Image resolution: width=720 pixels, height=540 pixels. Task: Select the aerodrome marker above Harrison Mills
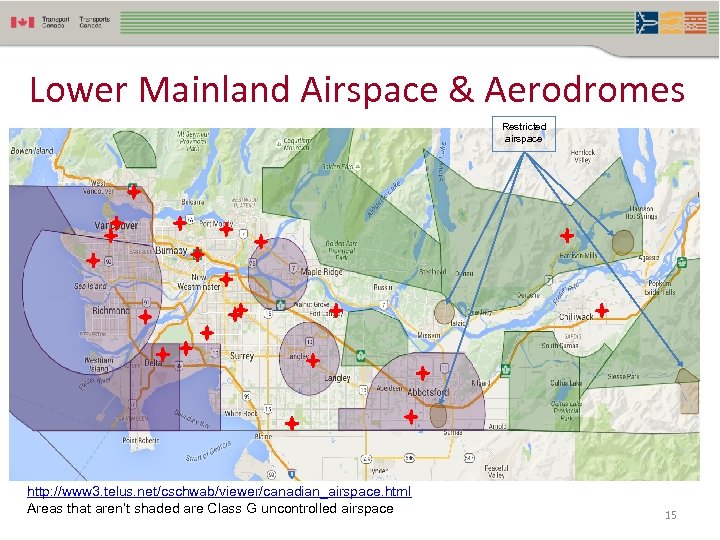567,236
